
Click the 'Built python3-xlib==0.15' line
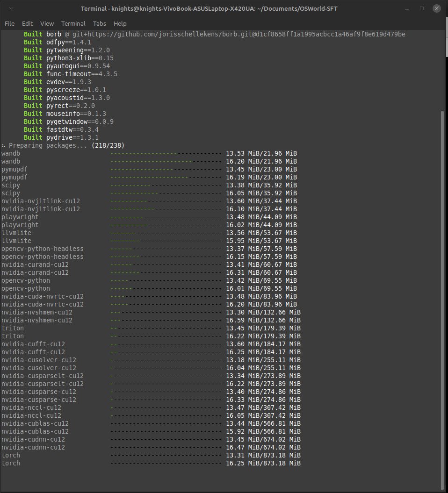(69, 58)
